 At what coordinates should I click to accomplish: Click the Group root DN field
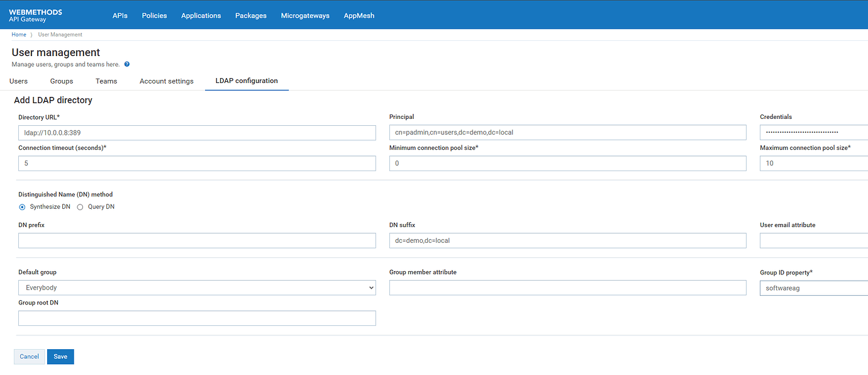(x=197, y=318)
